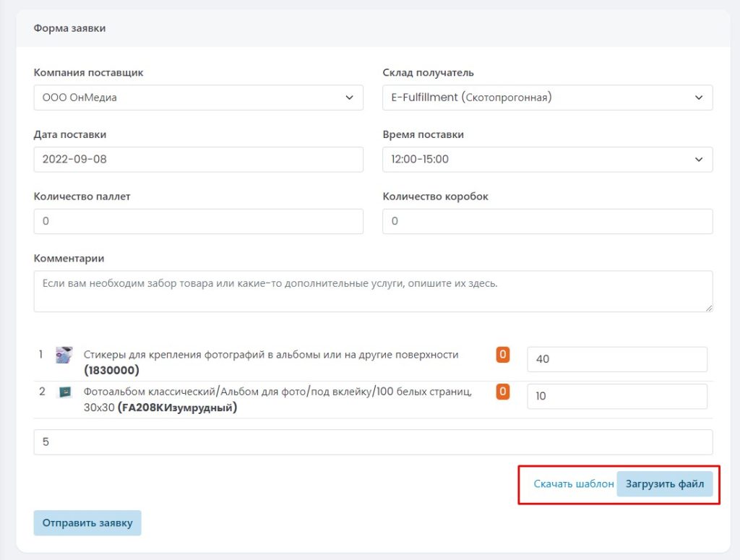This screenshot has height=560, width=740.
Task: Click the Дата поставки date field
Action: click(198, 160)
